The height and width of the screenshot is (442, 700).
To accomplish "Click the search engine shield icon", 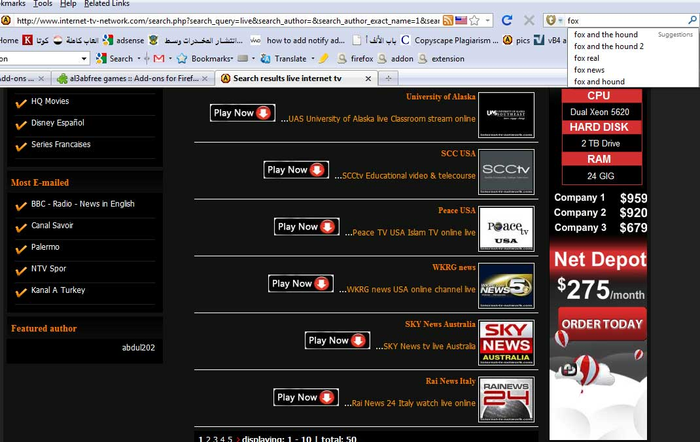I will [550, 20].
